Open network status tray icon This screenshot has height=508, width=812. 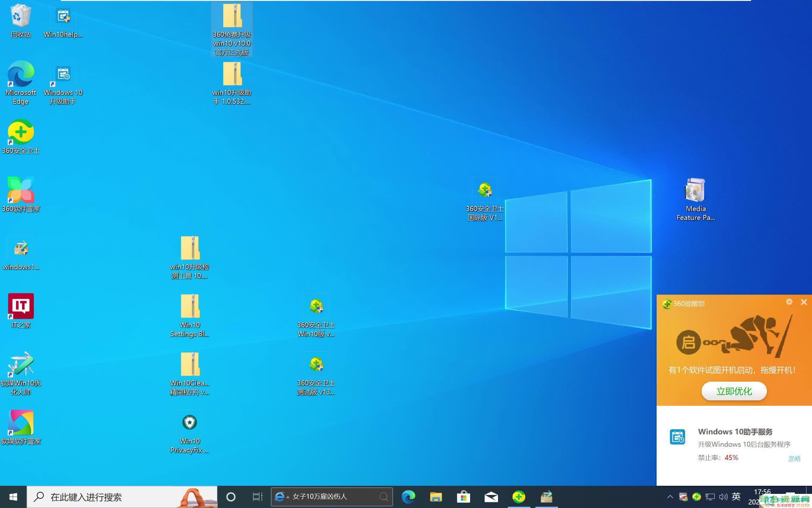[x=710, y=497]
